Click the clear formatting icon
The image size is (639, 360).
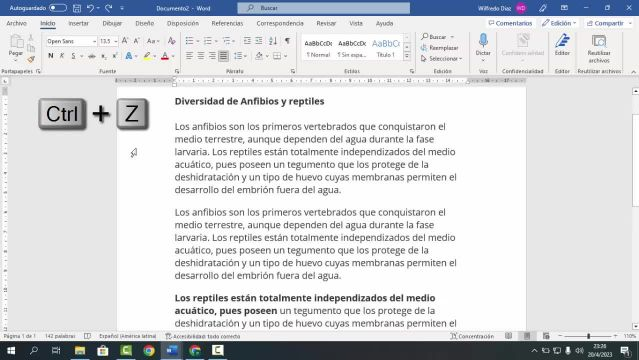[x=172, y=41]
